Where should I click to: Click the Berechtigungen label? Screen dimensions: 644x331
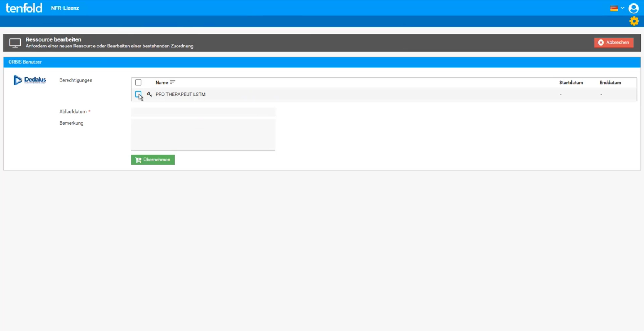(x=76, y=80)
